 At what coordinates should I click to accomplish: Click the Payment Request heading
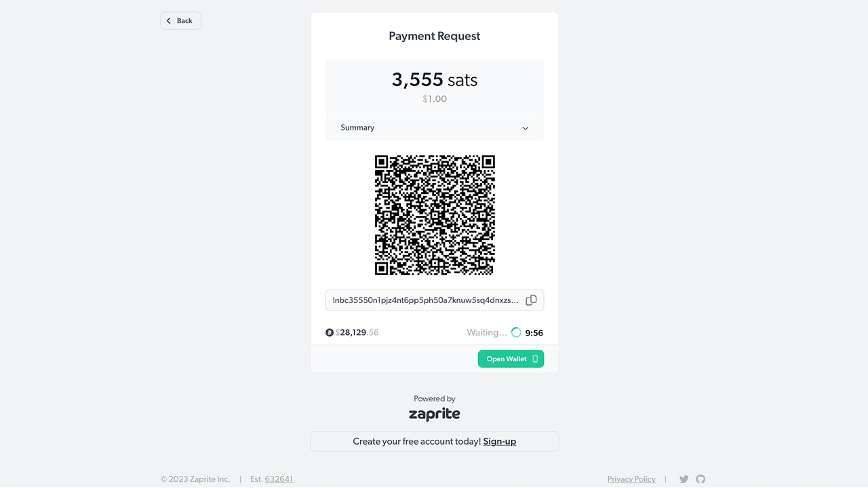[x=434, y=35]
